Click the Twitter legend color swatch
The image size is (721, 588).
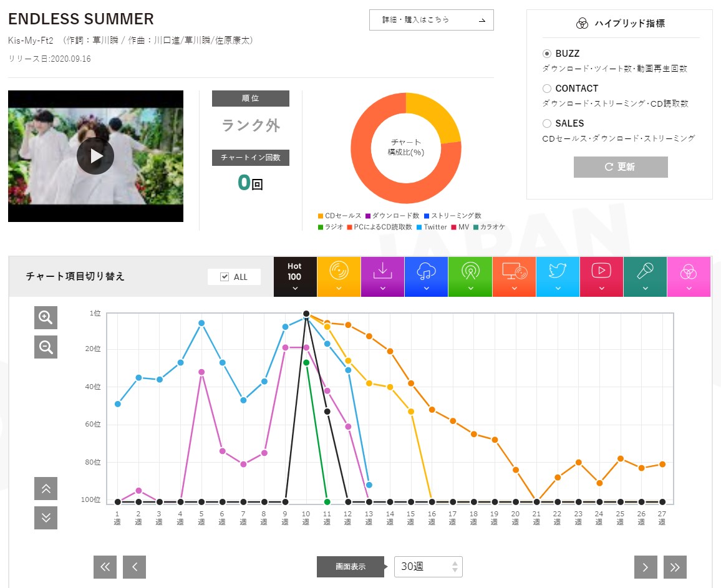419,227
